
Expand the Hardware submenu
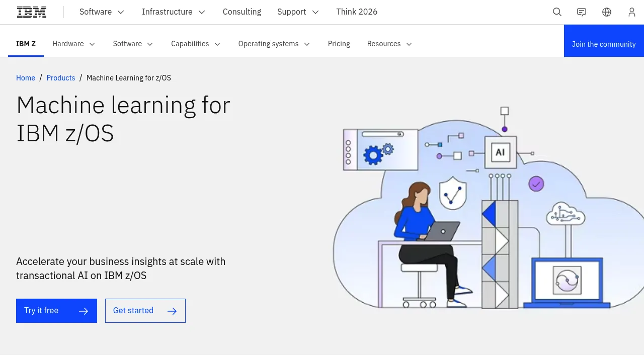tap(74, 44)
